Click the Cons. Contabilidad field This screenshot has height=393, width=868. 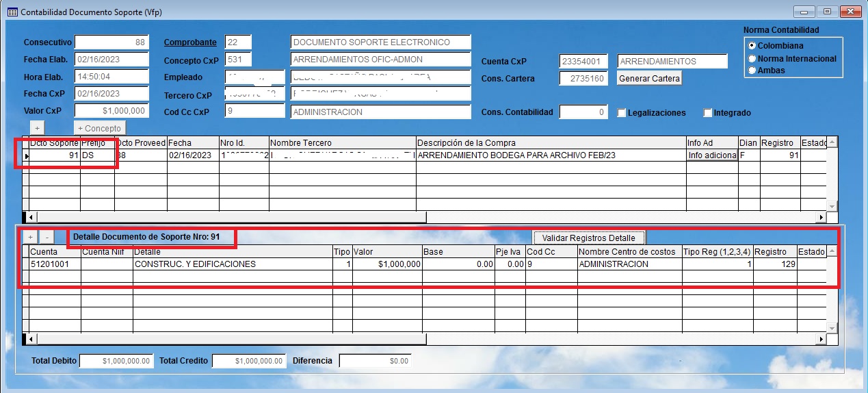coord(583,112)
